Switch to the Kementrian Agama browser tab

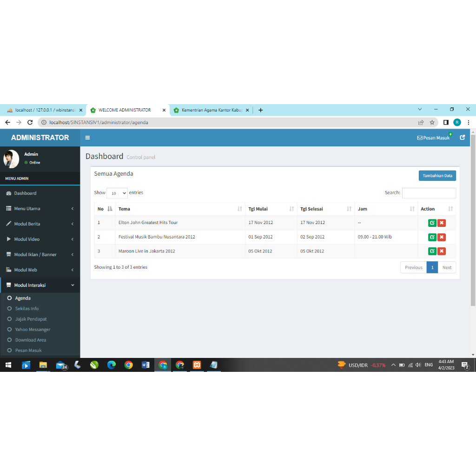coord(212,110)
